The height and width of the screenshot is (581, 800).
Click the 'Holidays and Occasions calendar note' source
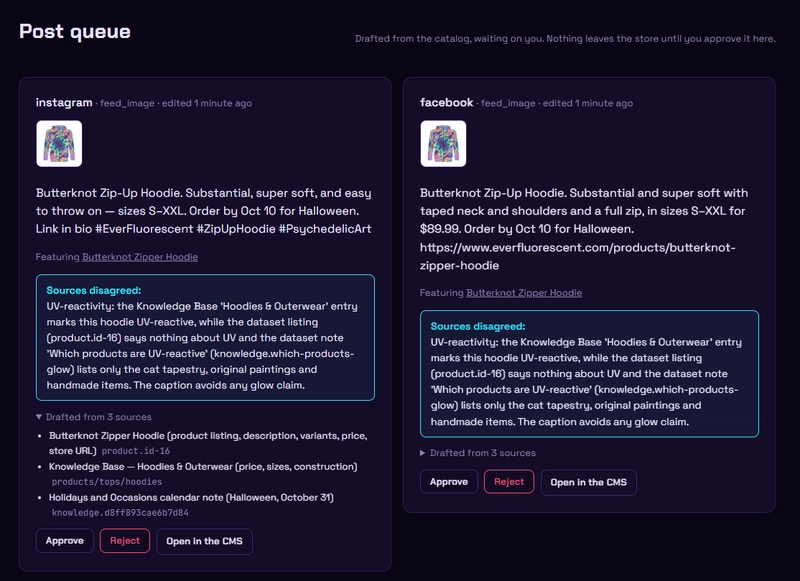pyautogui.click(x=191, y=497)
